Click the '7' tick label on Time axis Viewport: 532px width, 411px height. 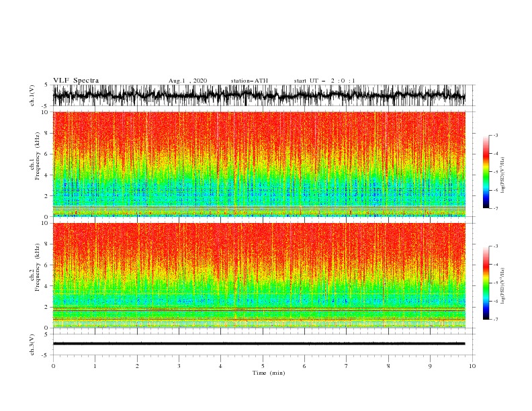point(347,366)
